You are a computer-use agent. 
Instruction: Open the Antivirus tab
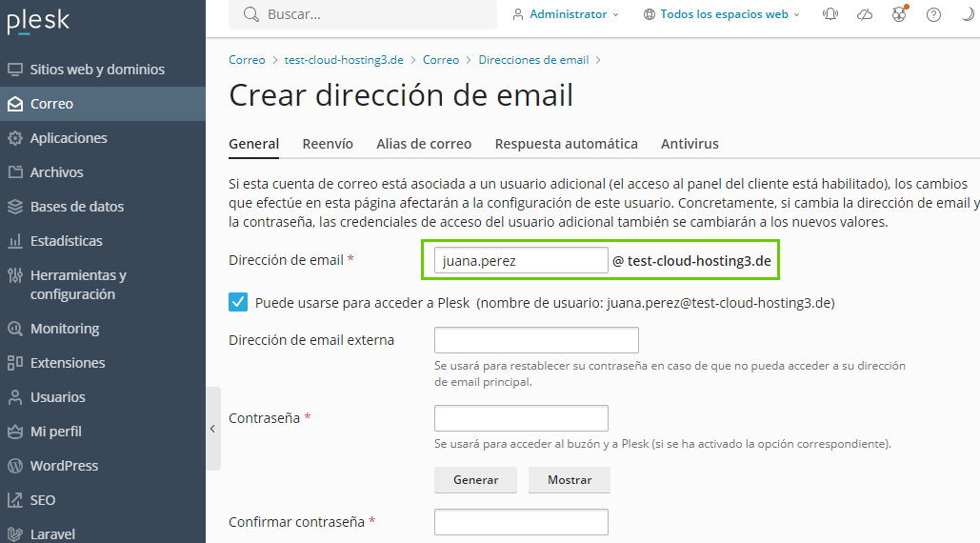(690, 144)
